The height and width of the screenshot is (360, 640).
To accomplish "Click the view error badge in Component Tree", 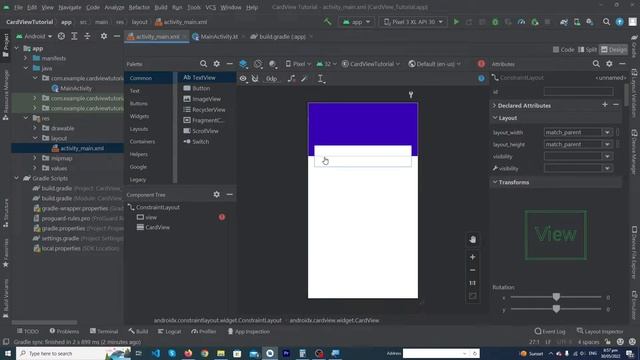I will pyautogui.click(x=222, y=217).
